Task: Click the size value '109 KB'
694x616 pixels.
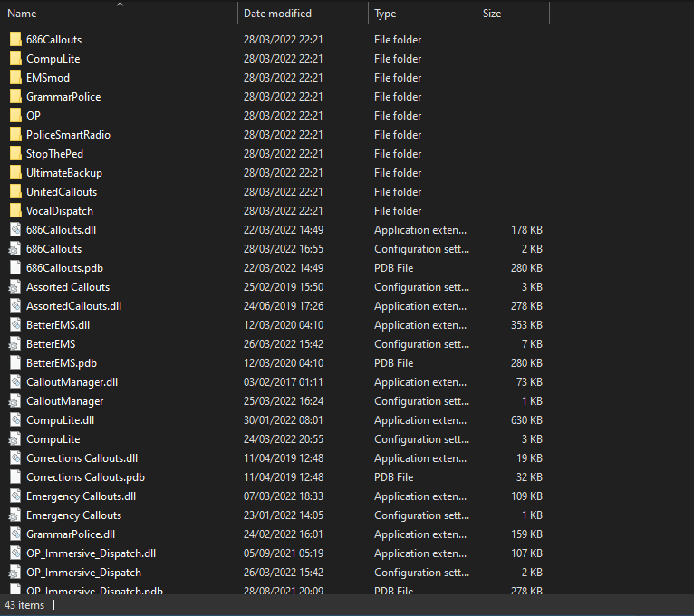Action: [x=526, y=496]
